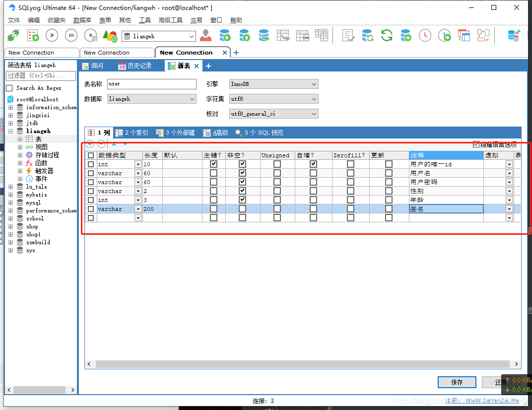Click the execute SQL script database icon
This screenshot has width=532, height=410.
(264, 35)
